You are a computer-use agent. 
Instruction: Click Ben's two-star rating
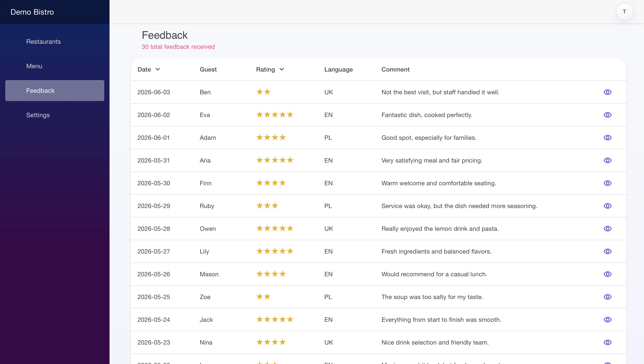(x=263, y=92)
